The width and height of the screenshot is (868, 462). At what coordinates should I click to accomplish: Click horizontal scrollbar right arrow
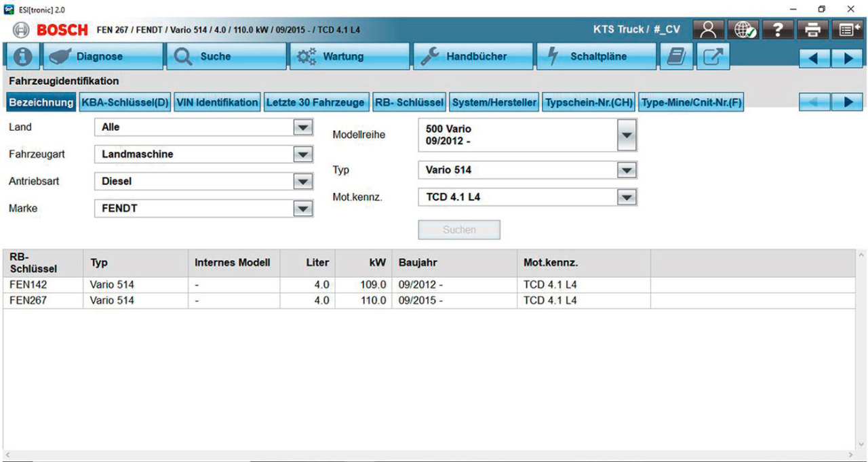pos(852,455)
